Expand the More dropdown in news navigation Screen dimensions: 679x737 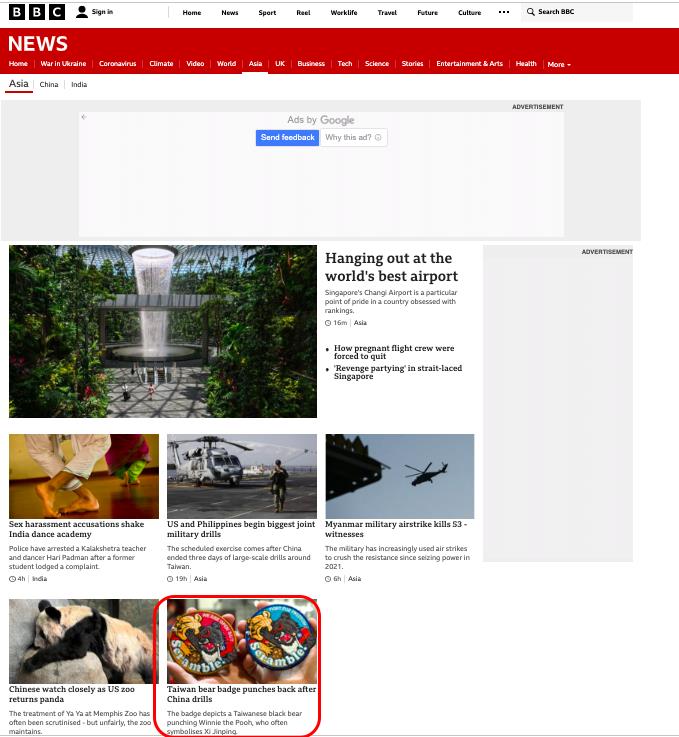[559, 64]
